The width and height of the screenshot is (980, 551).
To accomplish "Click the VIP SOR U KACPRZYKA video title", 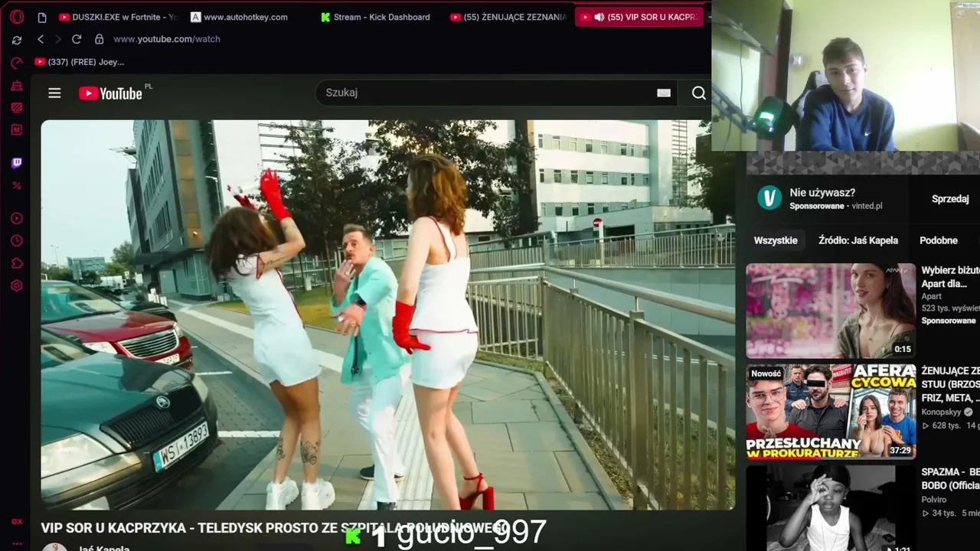I will [x=274, y=528].
